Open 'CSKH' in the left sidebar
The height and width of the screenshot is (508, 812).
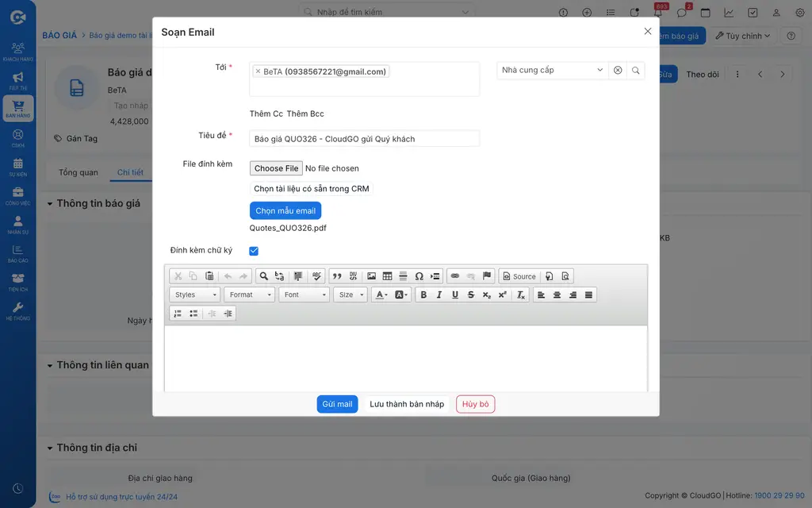coord(18,138)
